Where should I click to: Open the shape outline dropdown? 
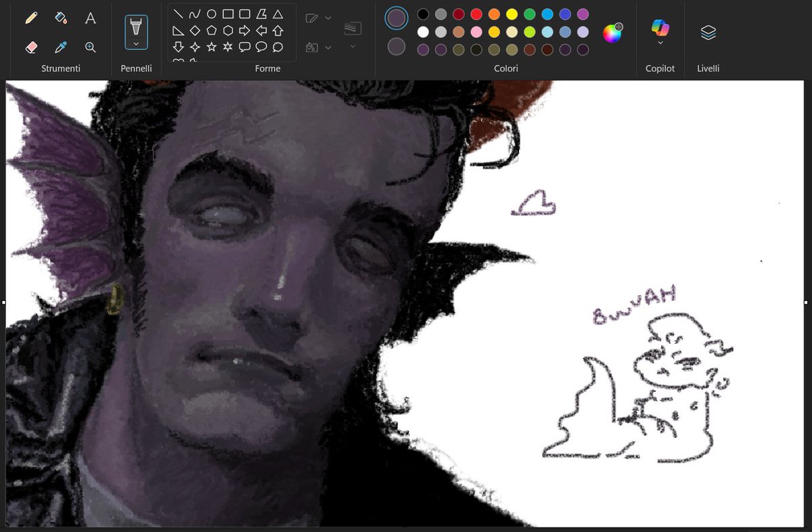point(328,18)
